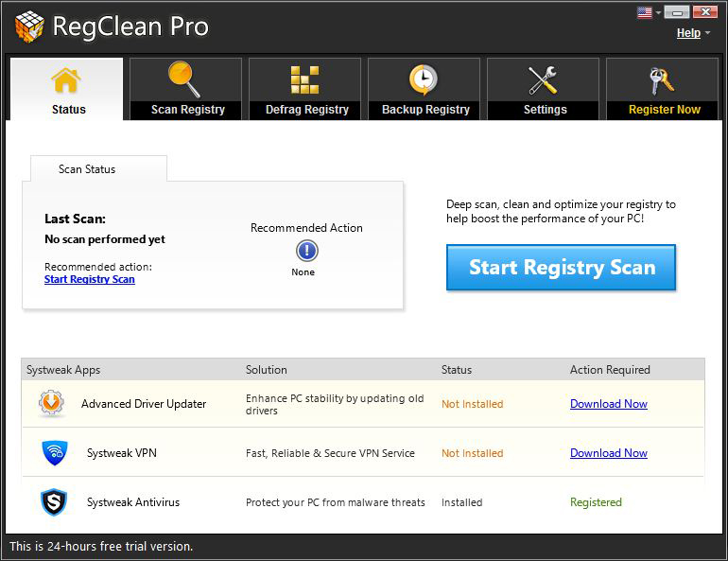This screenshot has height=561, width=728.
Task: Click the 'Deep scan, clean and optimize' description
Action: 561,211
